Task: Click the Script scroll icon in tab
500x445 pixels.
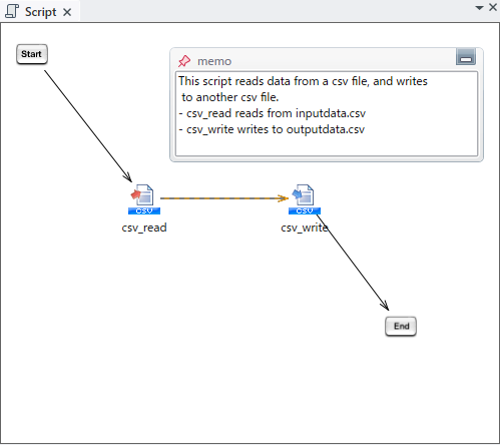Action: point(12,11)
